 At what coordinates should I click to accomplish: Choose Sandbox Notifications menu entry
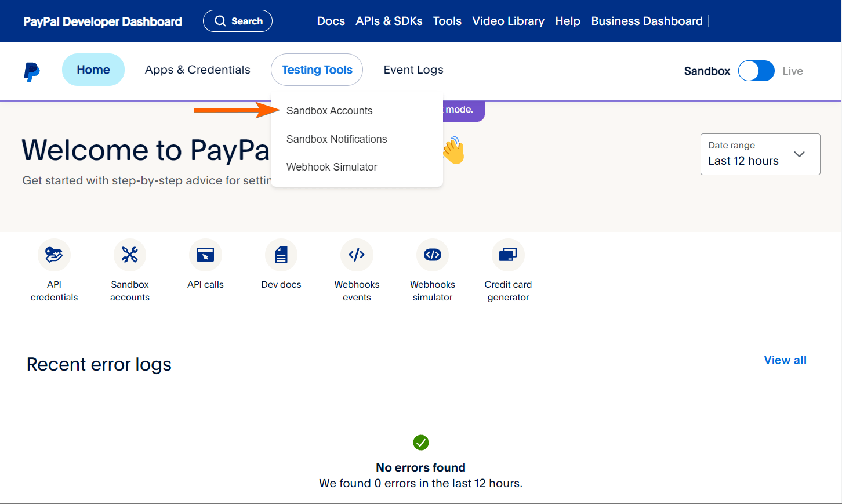(x=336, y=139)
